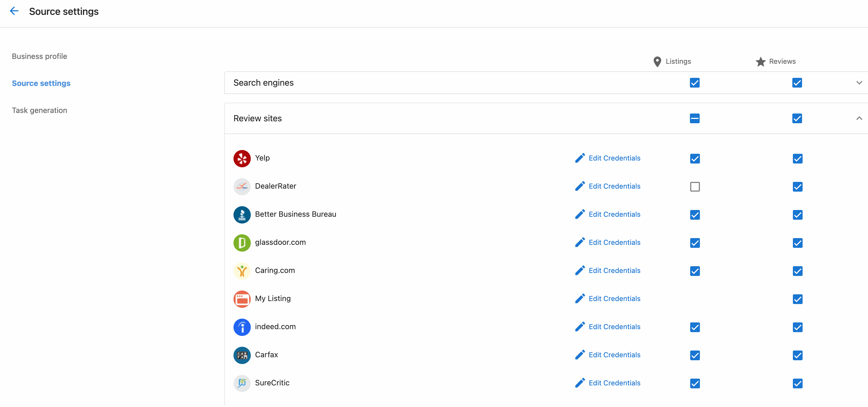Uncheck the My Listing Reviews checkbox

pos(797,299)
